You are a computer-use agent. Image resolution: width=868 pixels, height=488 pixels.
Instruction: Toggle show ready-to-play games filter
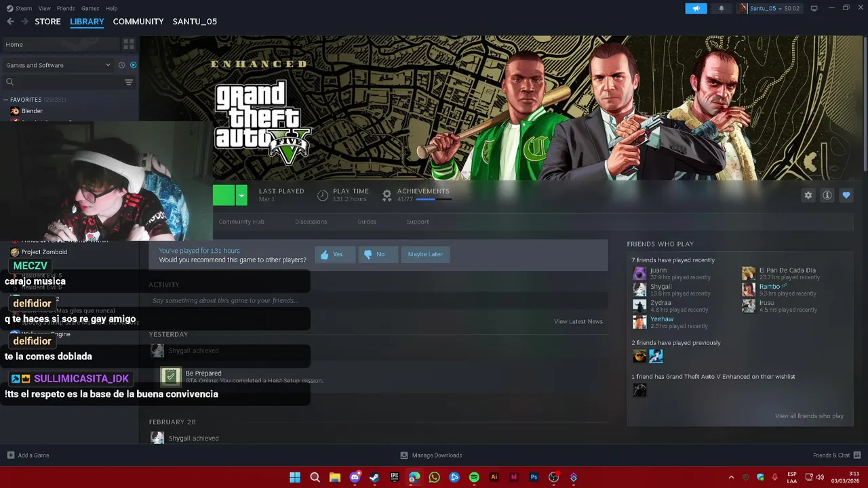pos(133,65)
